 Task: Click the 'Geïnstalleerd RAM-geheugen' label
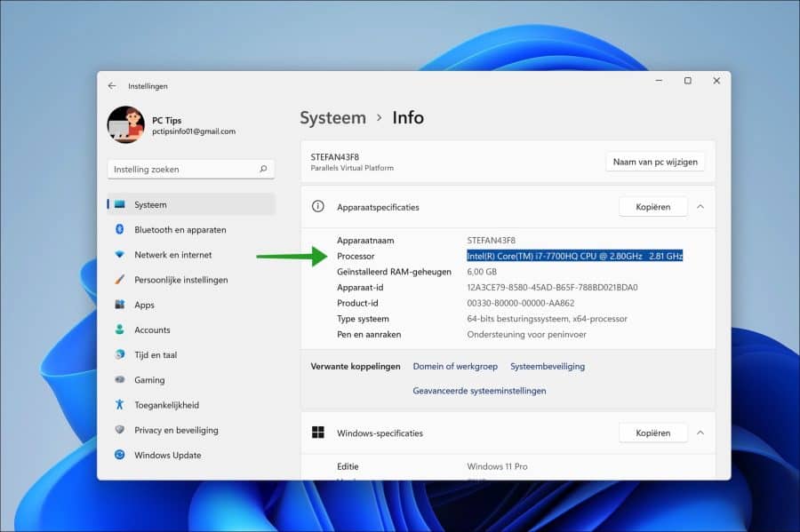394,272
